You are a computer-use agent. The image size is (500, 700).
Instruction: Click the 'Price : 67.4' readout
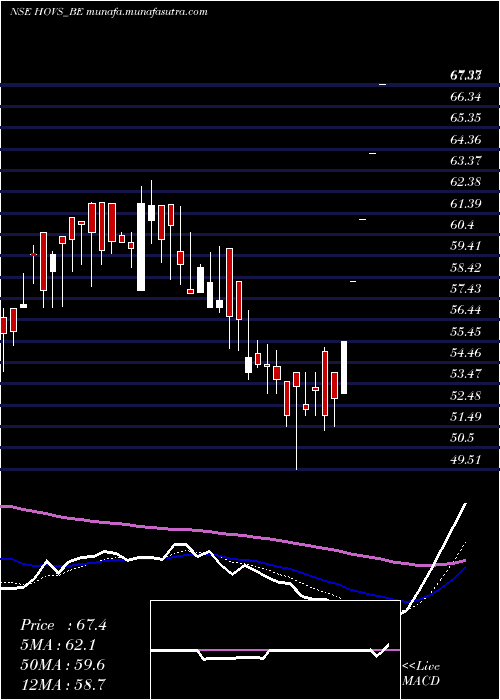tap(63, 625)
